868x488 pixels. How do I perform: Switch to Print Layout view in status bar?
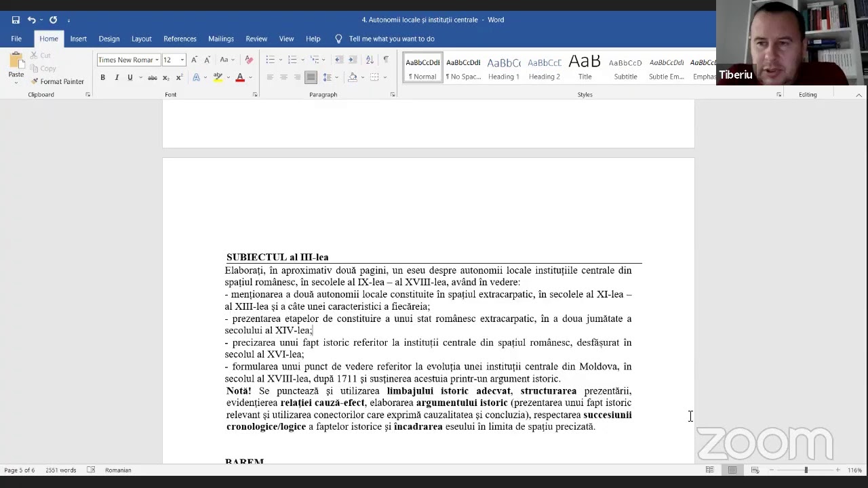tap(732, 470)
